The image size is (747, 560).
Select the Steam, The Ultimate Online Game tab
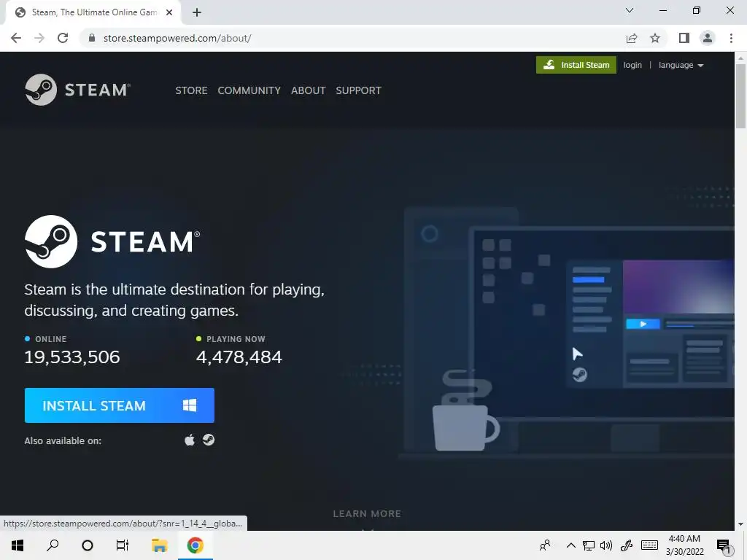(93, 12)
